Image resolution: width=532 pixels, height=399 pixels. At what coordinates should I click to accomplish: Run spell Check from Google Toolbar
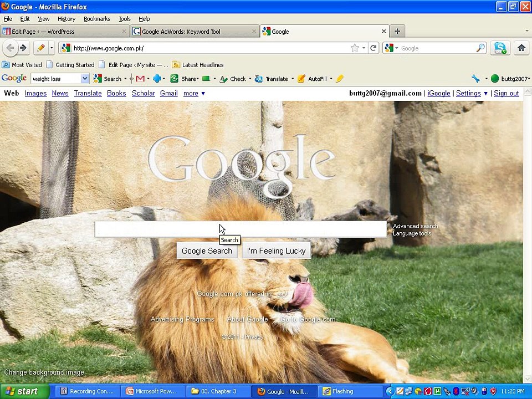click(x=233, y=79)
